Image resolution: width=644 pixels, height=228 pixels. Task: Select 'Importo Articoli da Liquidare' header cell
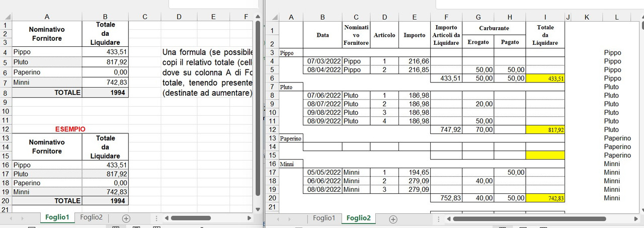(x=446, y=35)
